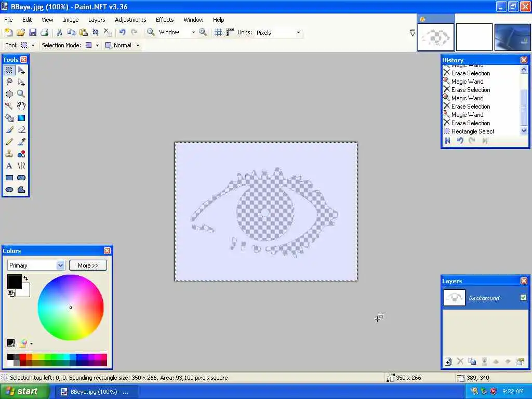Open the Layers menu

pos(97,20)
